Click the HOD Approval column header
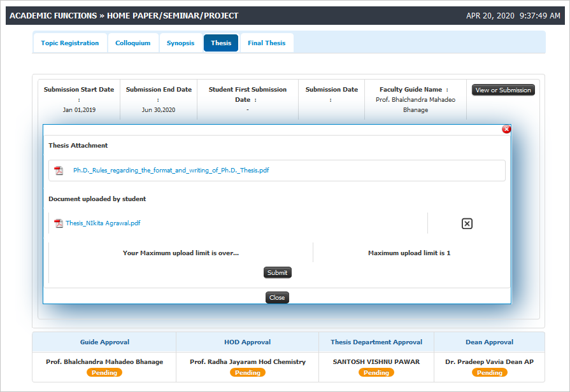 click(248, 342)
